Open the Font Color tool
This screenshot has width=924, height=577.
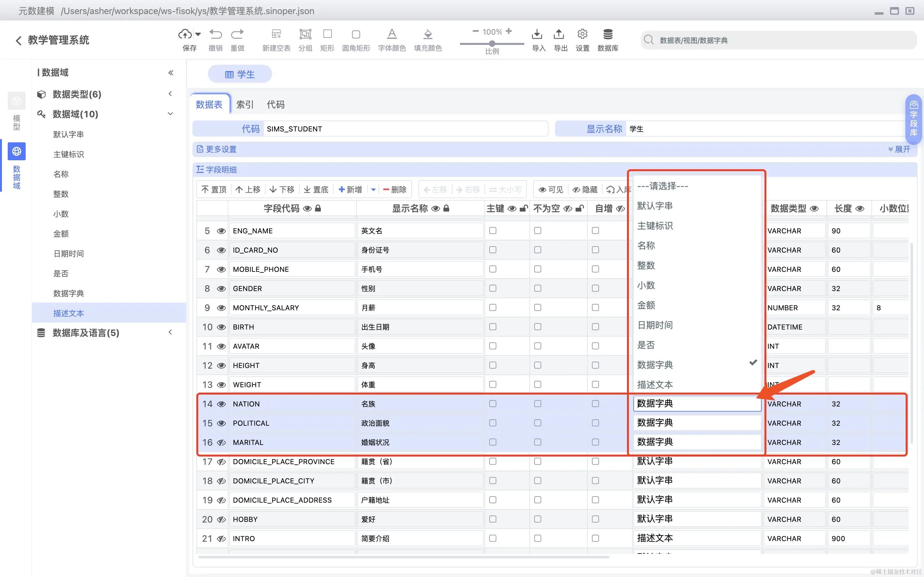pyautogui.click(x=392, y=34)
